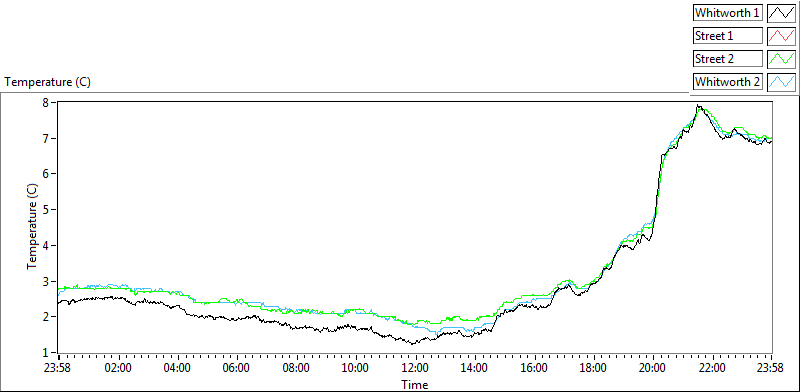Click the 16:00 time axis label
The width and height of the screenshot is (800, 392).
click(x=534, y=368)
